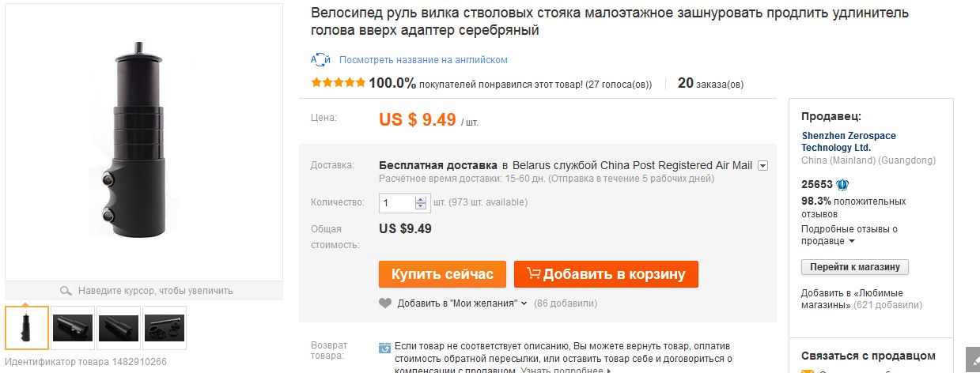This screenshot has width=980, height=373.
Task: Click the quantity input field
Action: click(398, 202)
